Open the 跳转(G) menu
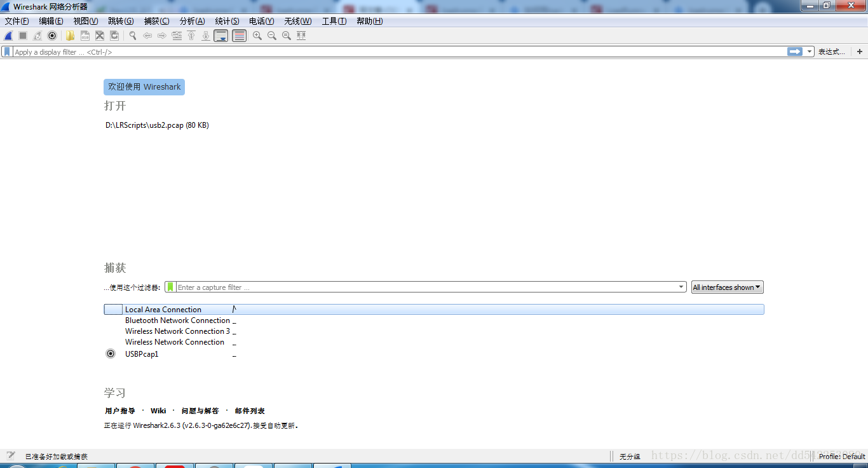868x468 pixels. (121, 21)
